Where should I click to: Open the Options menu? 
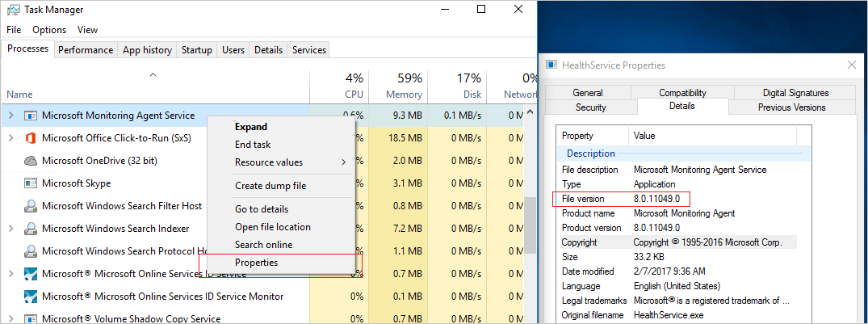[x=49, y=30]
